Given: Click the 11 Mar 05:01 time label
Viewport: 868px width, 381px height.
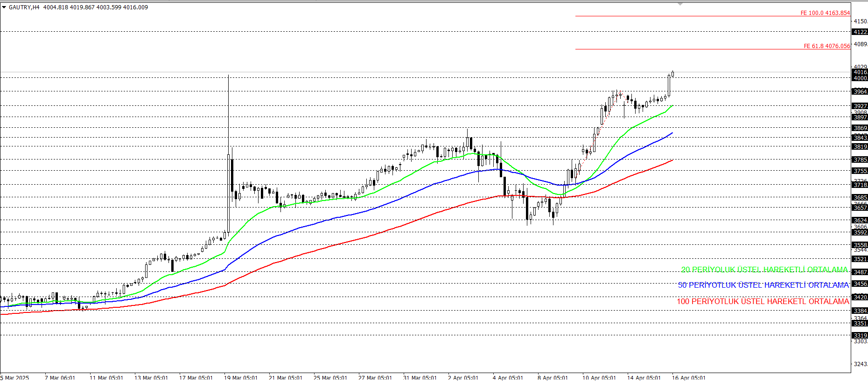Looking at the screenshot, I should (106, 378).
